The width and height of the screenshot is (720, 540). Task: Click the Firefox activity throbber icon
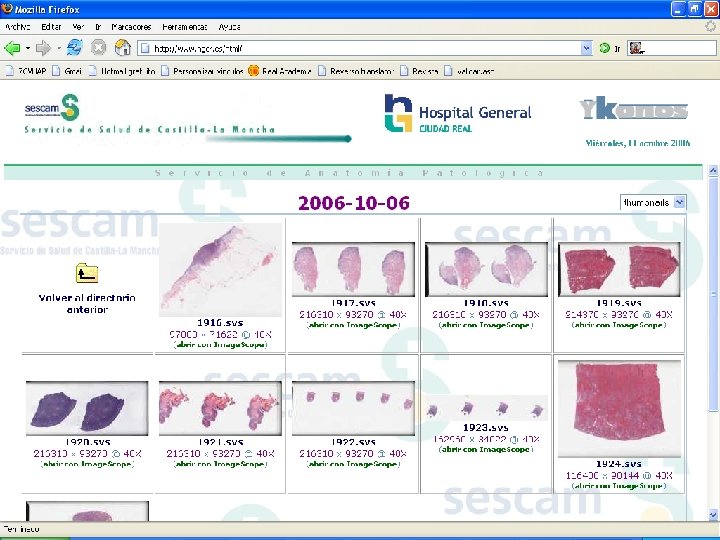711,27
